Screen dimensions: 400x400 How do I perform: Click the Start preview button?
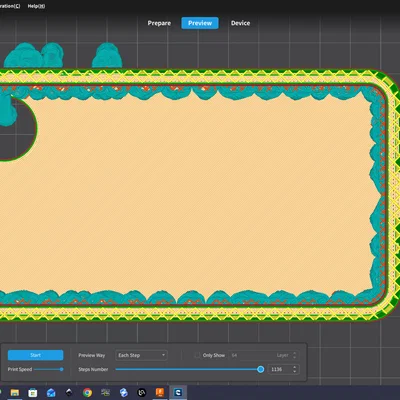pos(36,355)
